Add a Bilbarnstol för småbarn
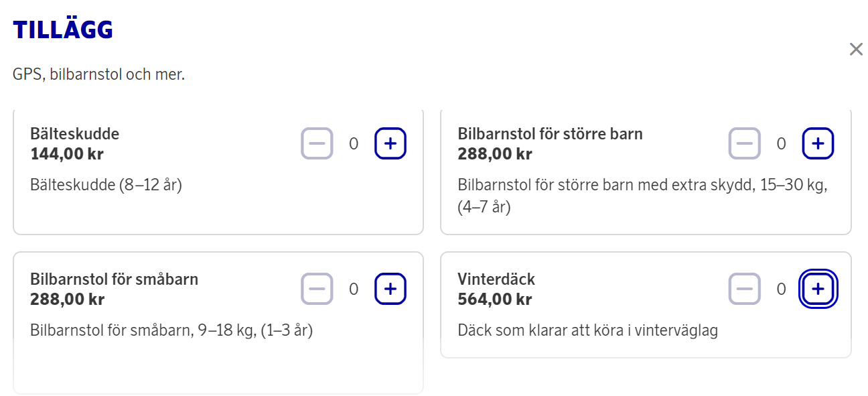 (x=390, y=289)
